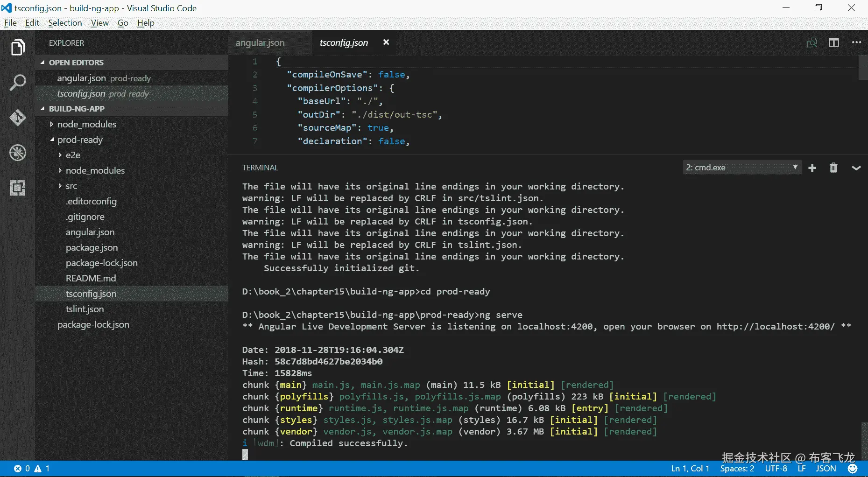Click the terminal panel vertical scrollbar

(x=864, y=441)
